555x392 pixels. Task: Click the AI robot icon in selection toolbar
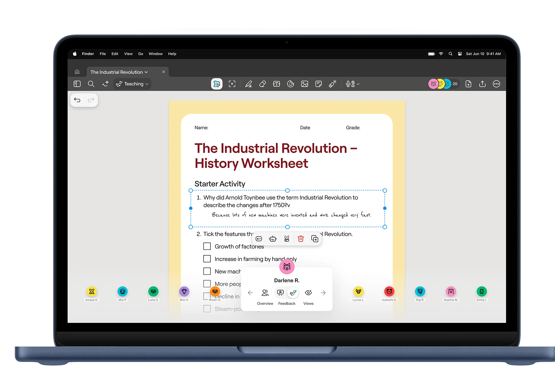click(273, 239)
